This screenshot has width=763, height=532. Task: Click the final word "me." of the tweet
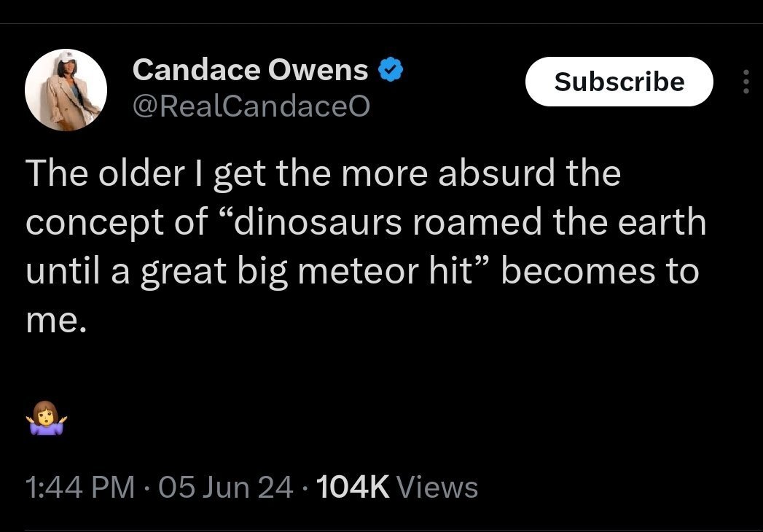[x=57, y=320]
